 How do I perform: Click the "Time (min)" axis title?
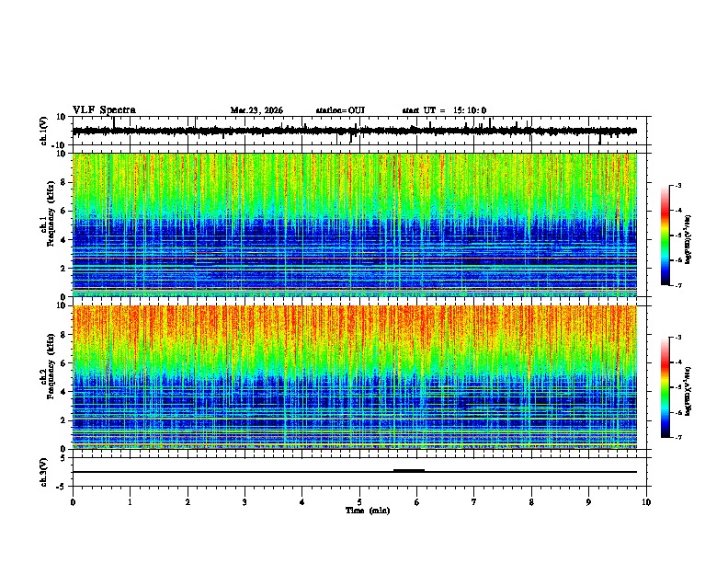click(368, 511)
